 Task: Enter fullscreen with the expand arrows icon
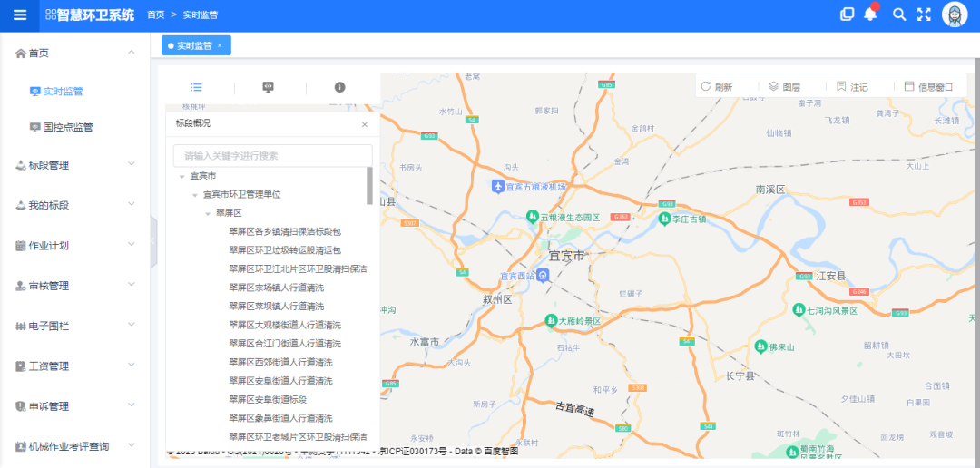point(925,15)
